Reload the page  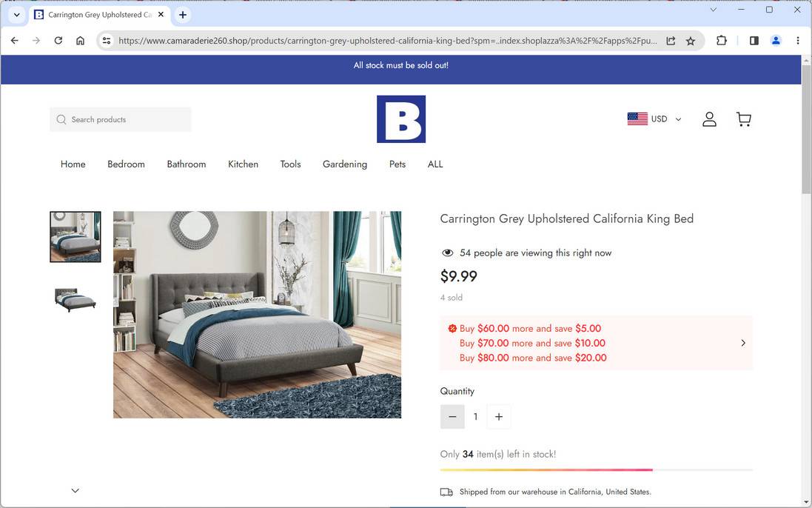pyautogui.click(x=58, y=41)
